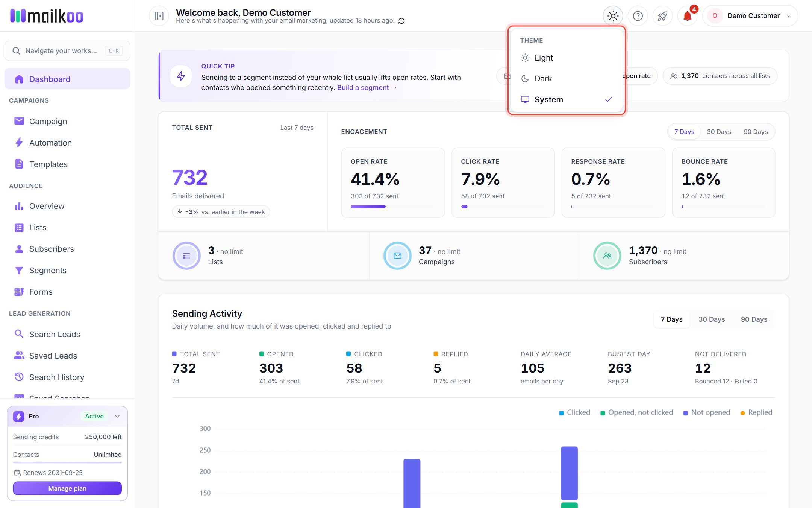Image resolution: width=812 pixels, height=508 pixels.
Task: Collapse sidebar with the panel toggle icon
Action: point(159,16)
